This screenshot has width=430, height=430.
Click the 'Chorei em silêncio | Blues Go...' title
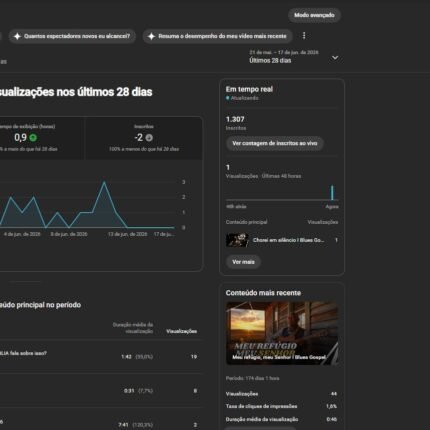click(289, 240)
